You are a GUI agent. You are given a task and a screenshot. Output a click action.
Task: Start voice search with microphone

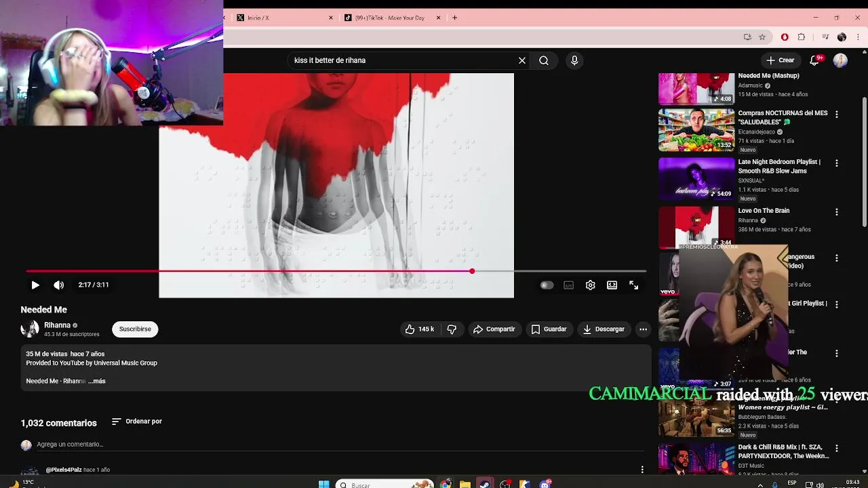tap(574, 60)
